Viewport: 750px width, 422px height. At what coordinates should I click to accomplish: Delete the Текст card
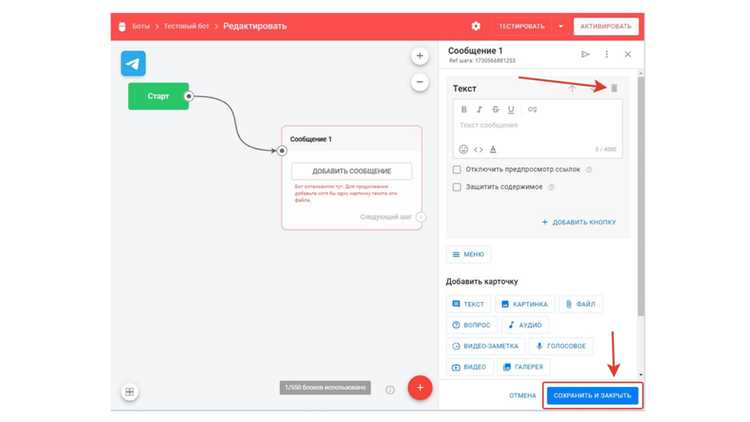614,88
